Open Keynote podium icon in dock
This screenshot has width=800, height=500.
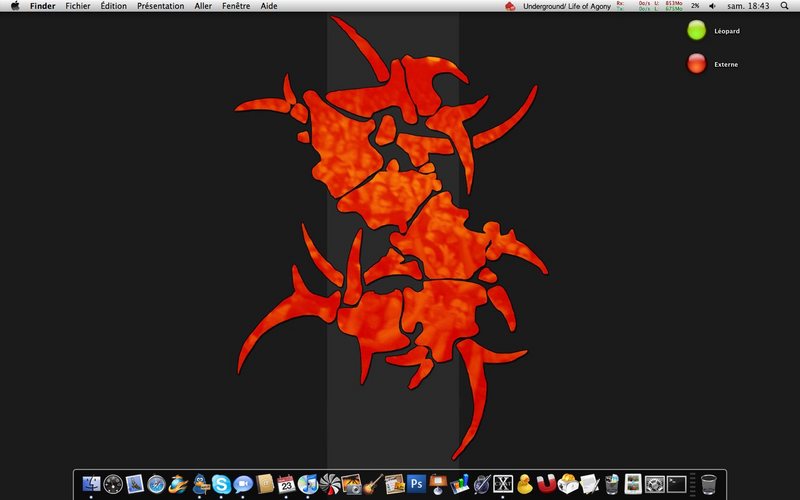tap(438, 484)
